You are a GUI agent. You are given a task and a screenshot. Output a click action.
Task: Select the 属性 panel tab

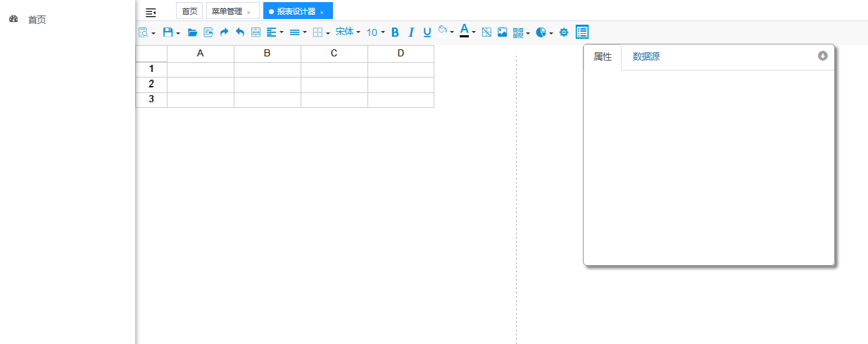(603, 57)
